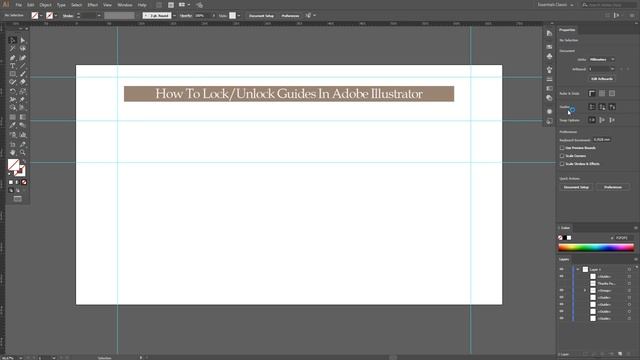Select the Lasso tool
The image size is (640, 360).
pos(22,49)
